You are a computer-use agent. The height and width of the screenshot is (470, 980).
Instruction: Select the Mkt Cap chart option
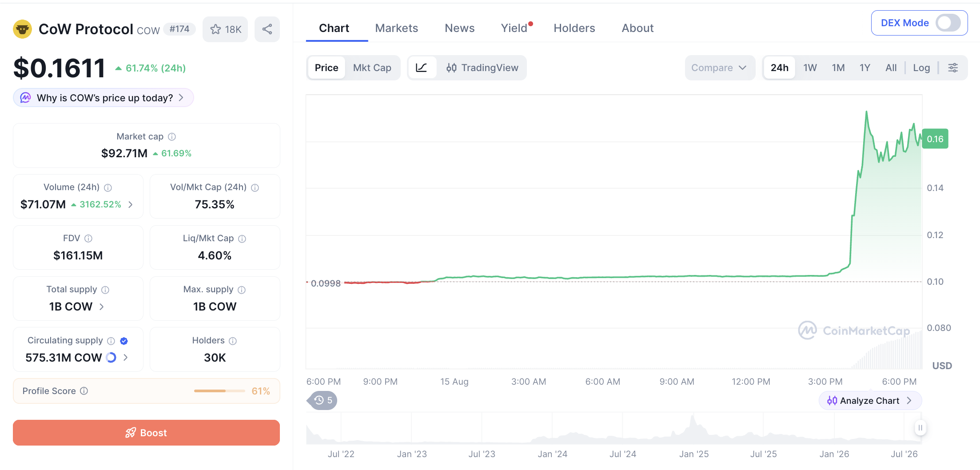click(x=372, y=68)
